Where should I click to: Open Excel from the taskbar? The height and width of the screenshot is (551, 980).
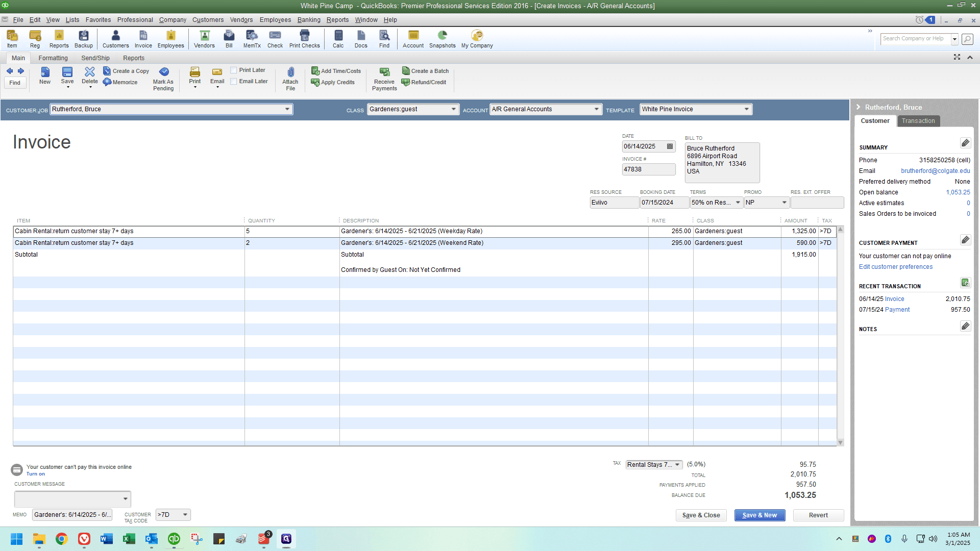129,539
